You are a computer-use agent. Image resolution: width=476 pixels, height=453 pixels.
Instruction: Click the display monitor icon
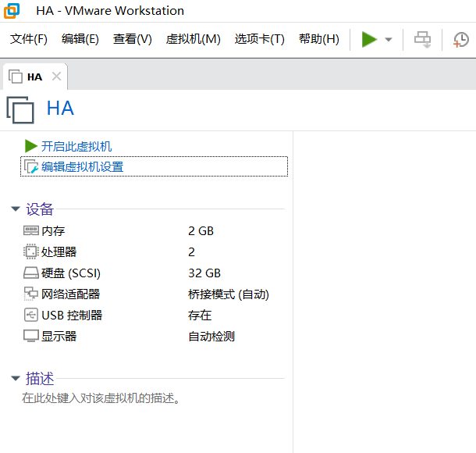pos(31,336)
